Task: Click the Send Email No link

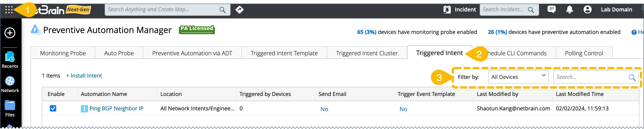Action: click(324, 109)
